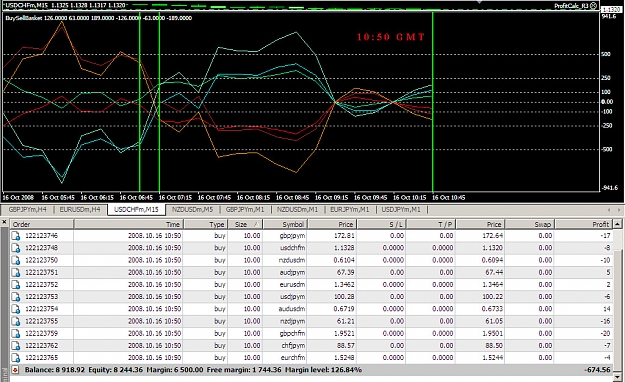Select the EURJPYm,M1 chart tab

coord(350,209)
